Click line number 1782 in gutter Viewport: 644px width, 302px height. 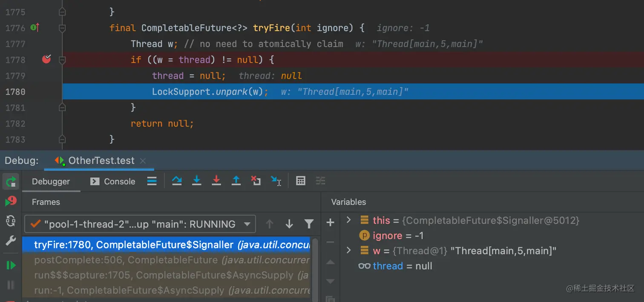pyautogui.click(x=15, y=124)
